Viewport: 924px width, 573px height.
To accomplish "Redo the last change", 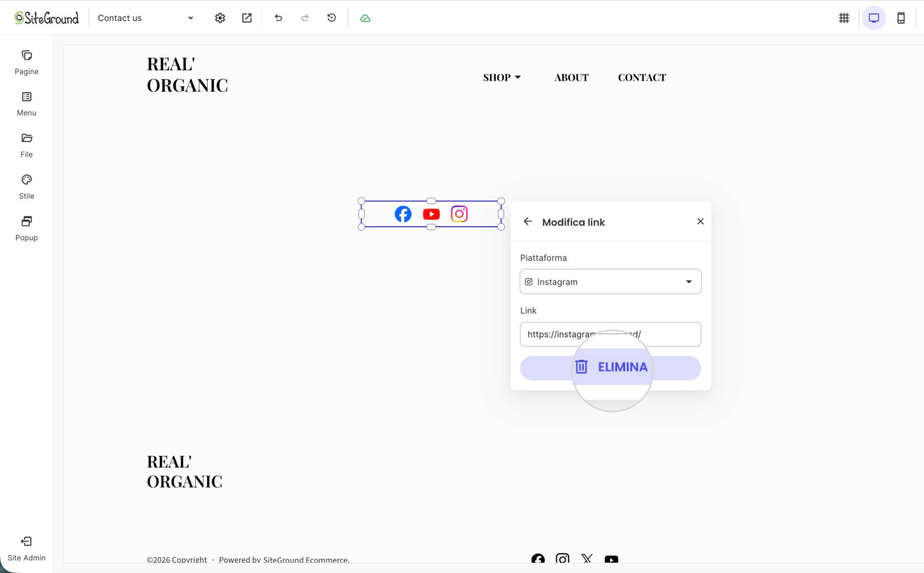I will coord(305,18).
